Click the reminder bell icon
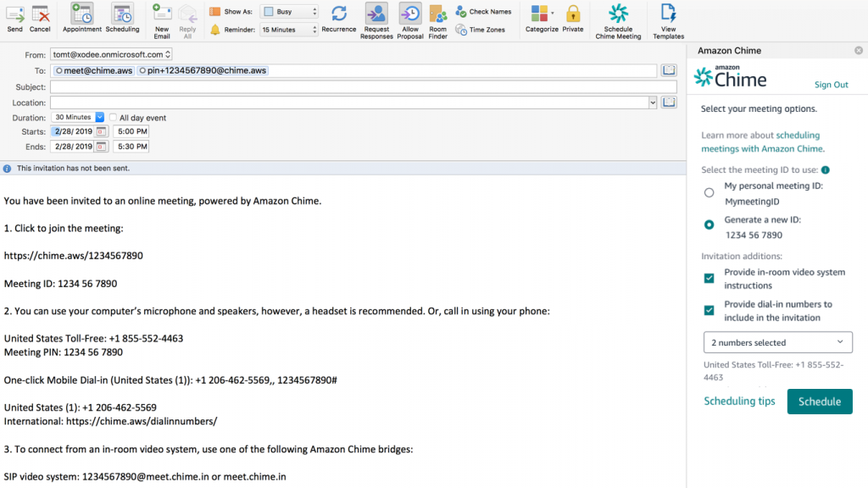Image resolution: width=868 pixels, height=488 pixels. [x=214, y=30]
